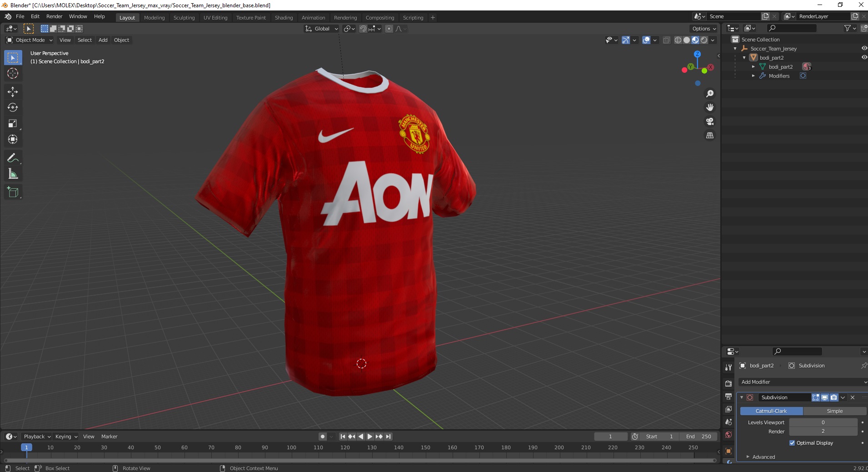868x472 pixels.
Task: Select Simple subdivision type
Action: point(835,411)
